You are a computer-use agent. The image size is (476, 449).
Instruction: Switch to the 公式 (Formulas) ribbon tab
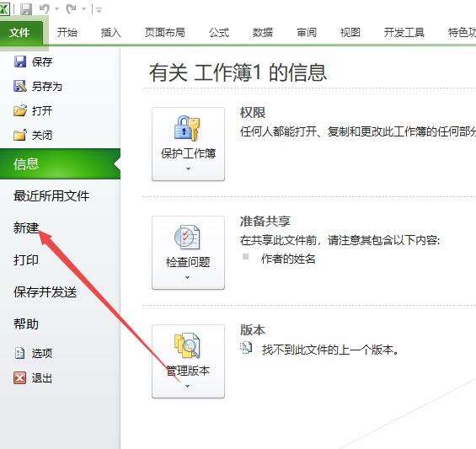pyautogui.click(x=218, y=32)
